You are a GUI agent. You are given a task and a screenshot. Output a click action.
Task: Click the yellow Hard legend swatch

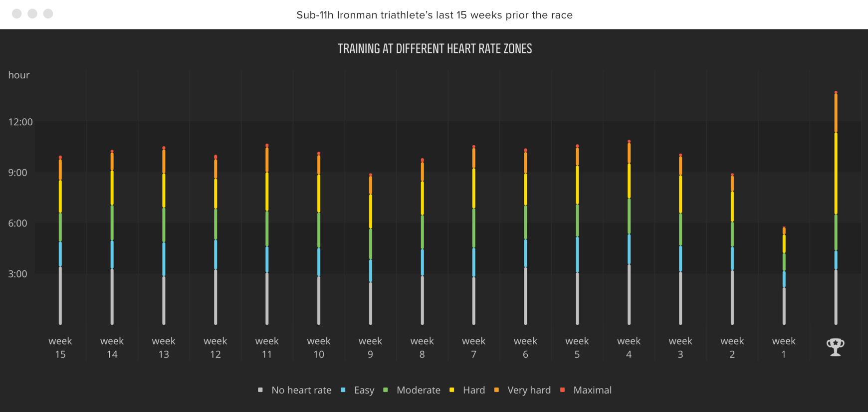coord(451,390)
